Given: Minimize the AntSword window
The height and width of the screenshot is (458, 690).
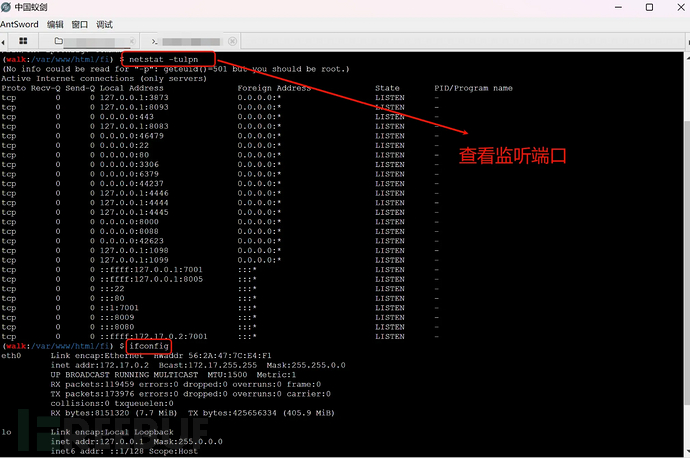Looking at the screenshot, I should pyautogui.click(x=618, y=7).
